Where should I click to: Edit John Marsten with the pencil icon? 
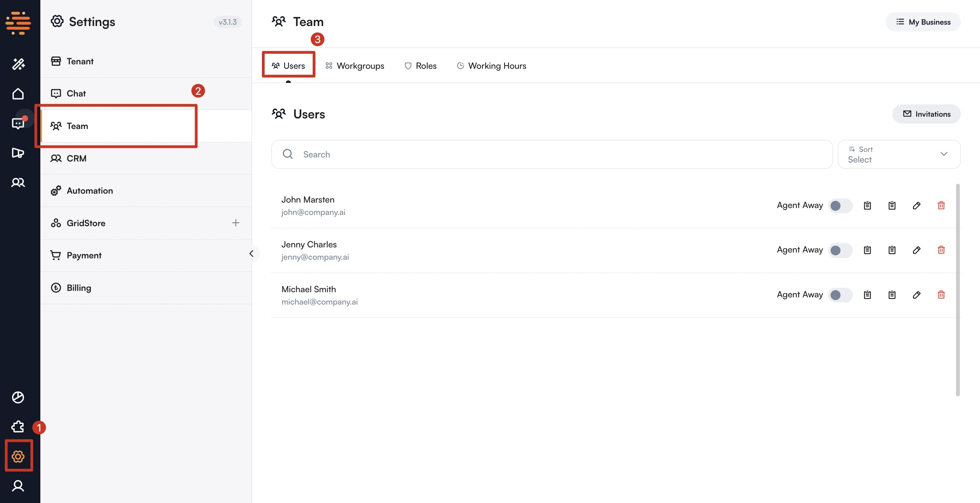[x=917, y=205]
